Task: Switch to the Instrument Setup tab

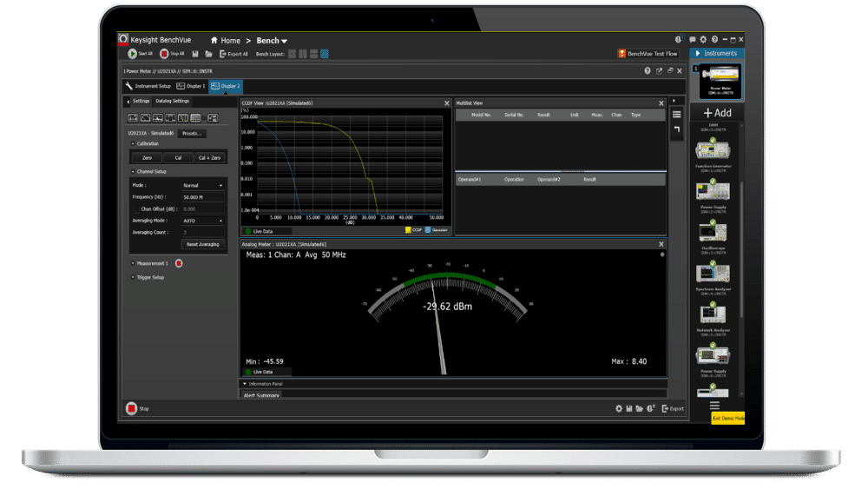Action: [x=148, y=86]
